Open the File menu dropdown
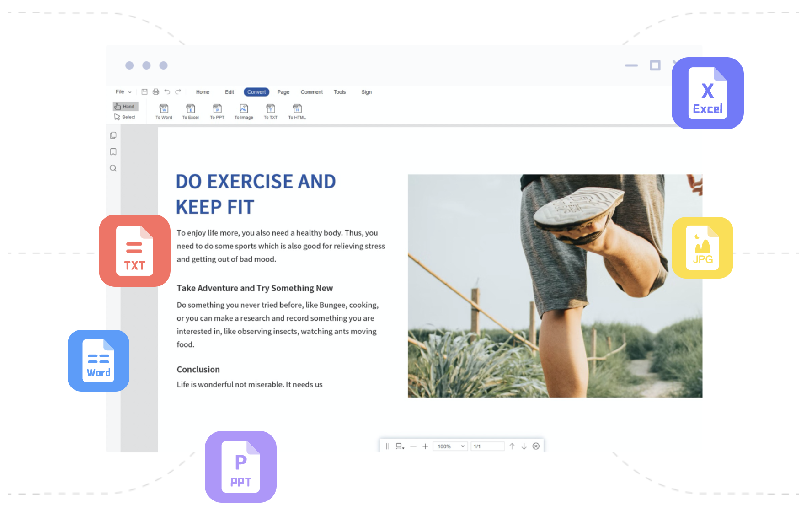 coord(123,92)
